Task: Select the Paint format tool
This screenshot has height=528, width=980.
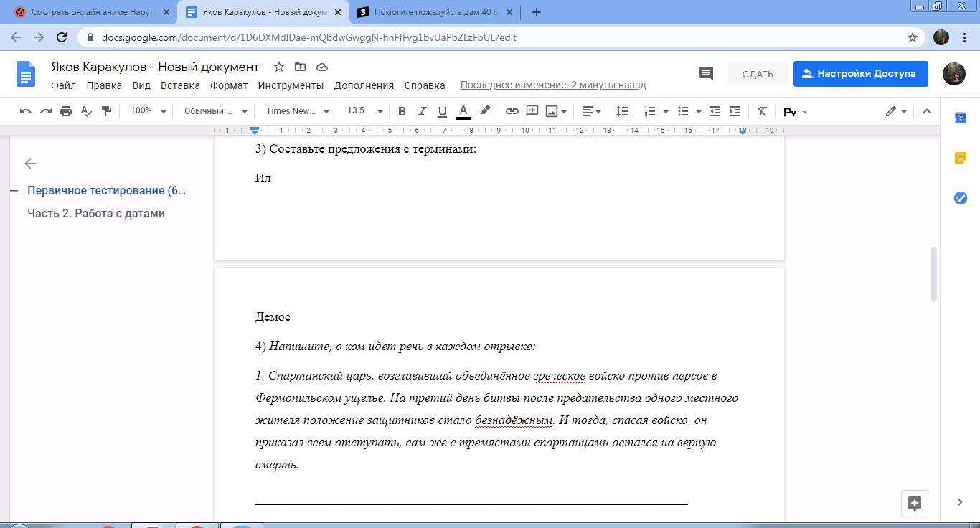Action: coord(106,111)
